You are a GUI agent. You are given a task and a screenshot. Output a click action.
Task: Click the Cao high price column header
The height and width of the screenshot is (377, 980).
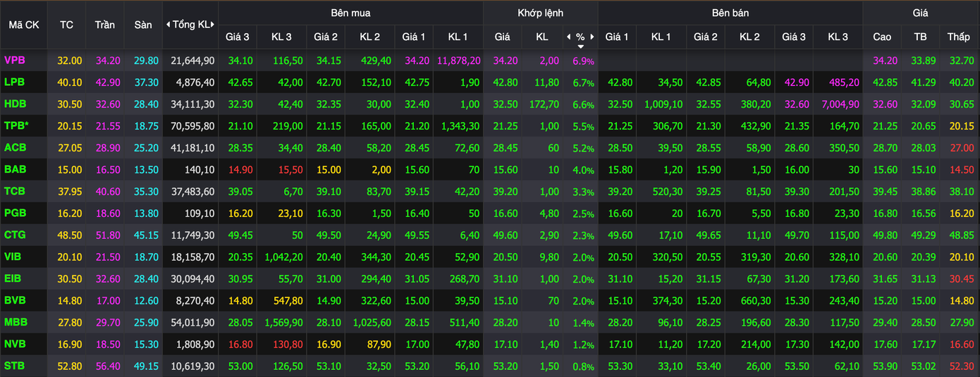882,37
